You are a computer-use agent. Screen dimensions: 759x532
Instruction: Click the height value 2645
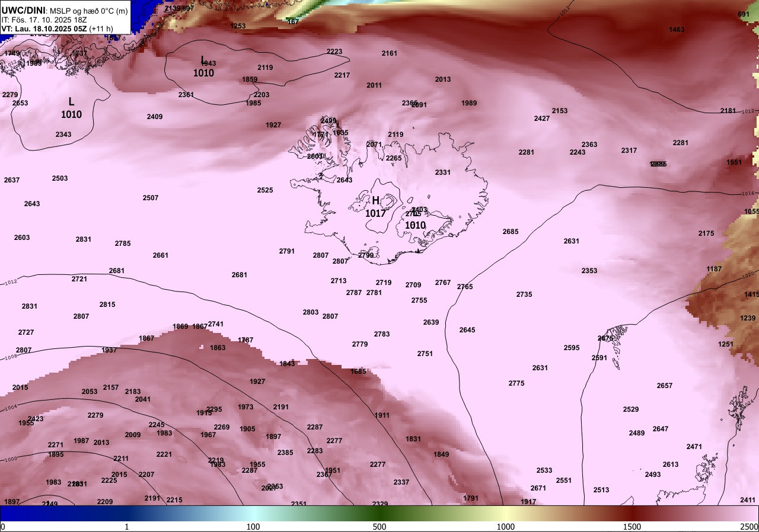[x=467, y=331]
